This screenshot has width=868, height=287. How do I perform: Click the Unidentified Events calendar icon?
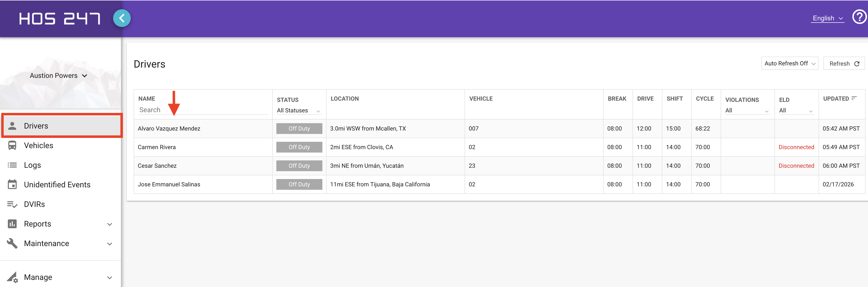pos(12,184)
